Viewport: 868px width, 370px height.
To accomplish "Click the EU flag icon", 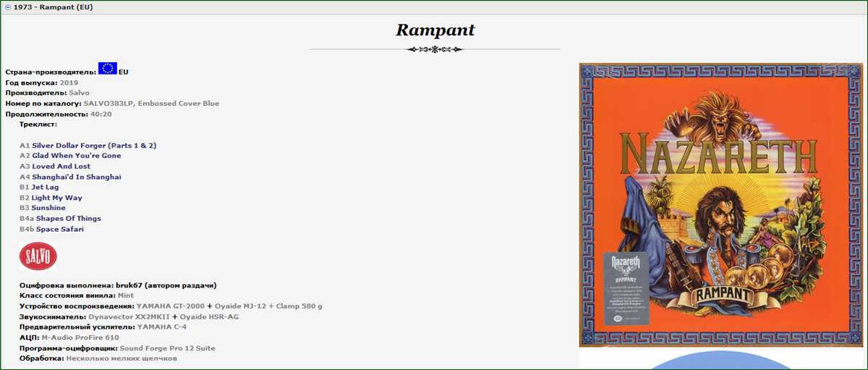I will click(x=107, y=69).
